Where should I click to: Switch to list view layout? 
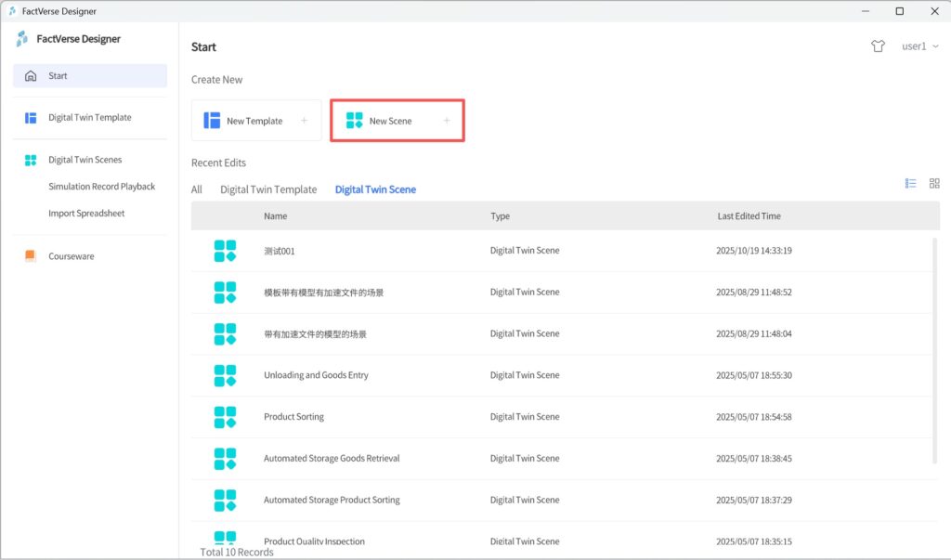click(x=911, y=184)
